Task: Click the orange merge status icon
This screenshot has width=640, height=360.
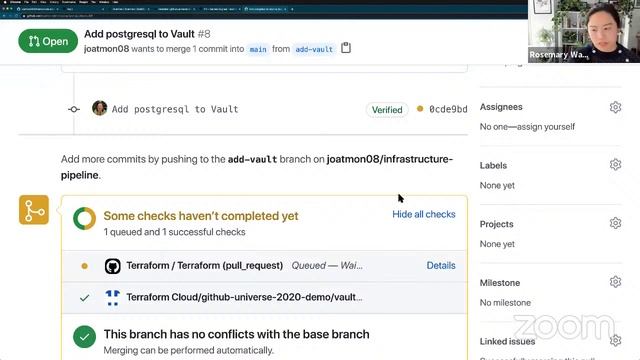Action: [x=34, y=210]
